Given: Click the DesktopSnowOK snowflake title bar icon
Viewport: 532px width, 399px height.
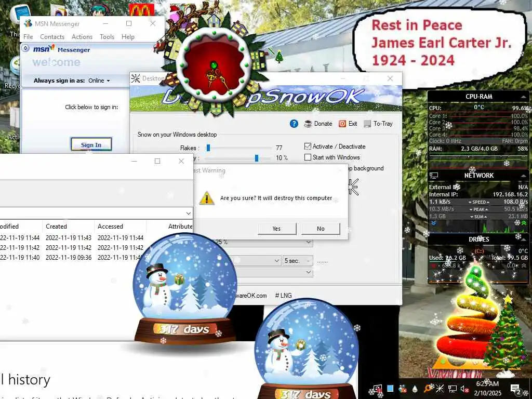Looking at the screenshot, I should tap(136, 78).
